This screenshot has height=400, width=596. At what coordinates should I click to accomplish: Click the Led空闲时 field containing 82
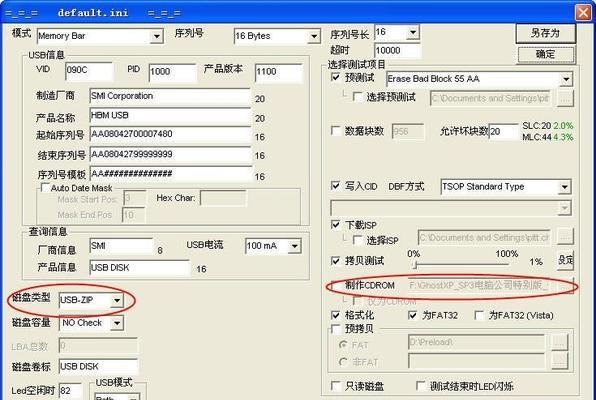70,391
